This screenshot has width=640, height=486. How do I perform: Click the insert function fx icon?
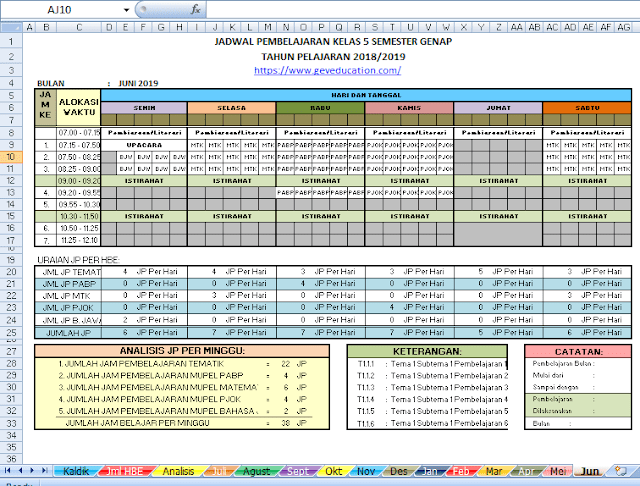click(x=195, y=8)
